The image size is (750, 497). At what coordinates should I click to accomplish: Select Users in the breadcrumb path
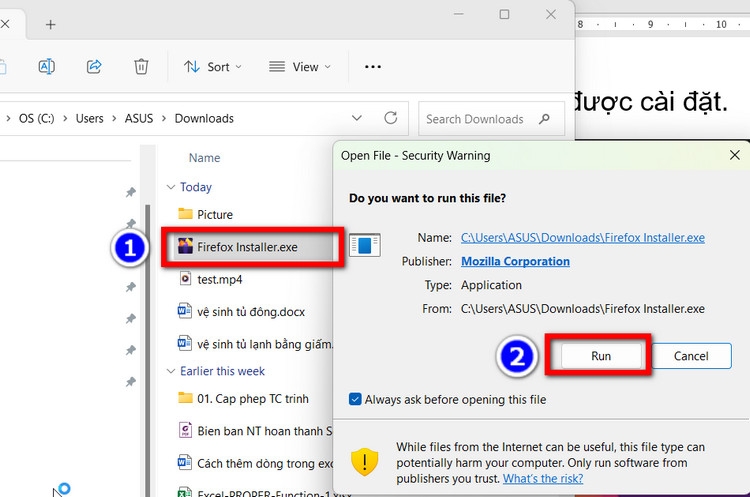(x=89, y=119)
